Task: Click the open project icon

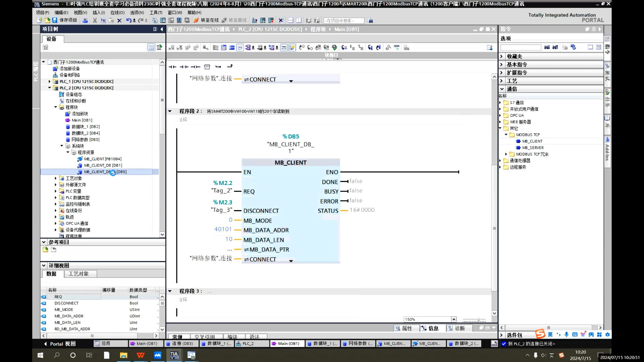Action: [47, 20]
